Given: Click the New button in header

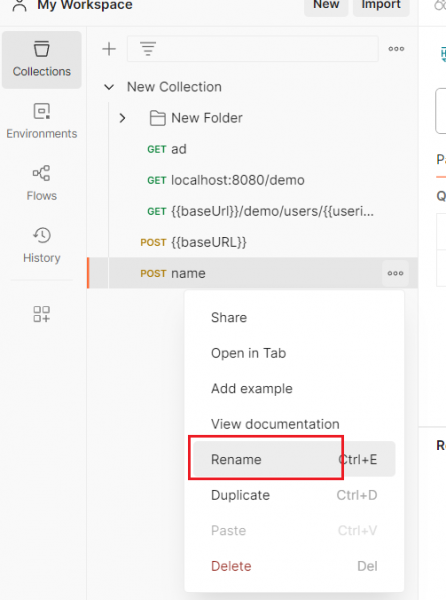Looking at the screenshot, I should pos(326,5).
